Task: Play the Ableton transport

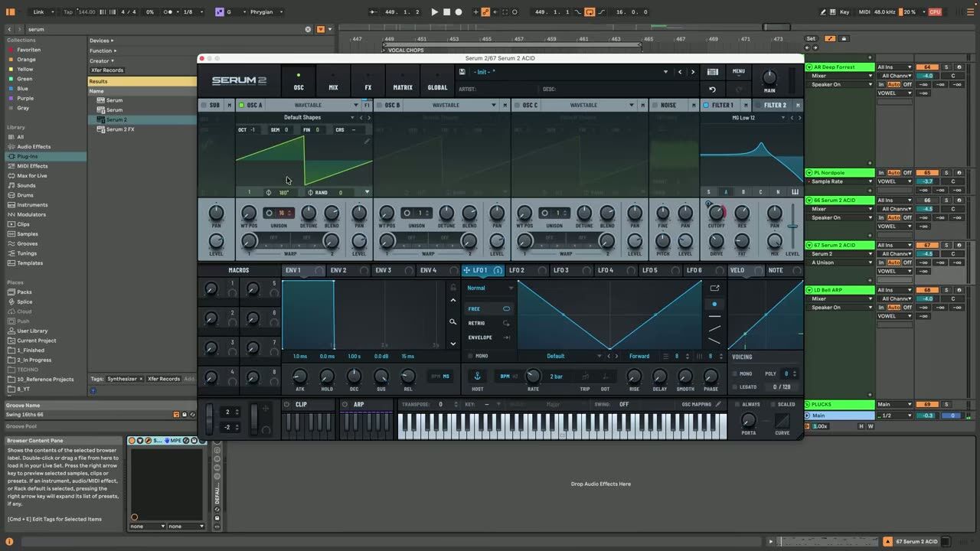Action: 435,12
